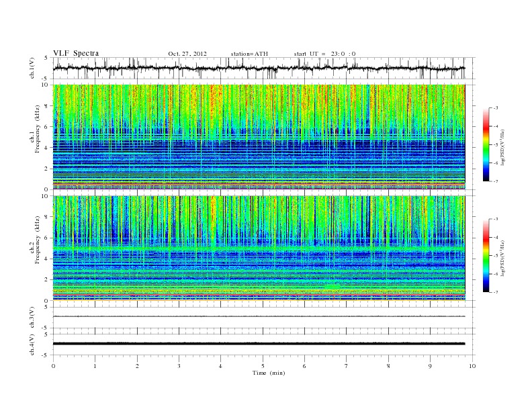Click the ch.3 voltage trace line

[x=259, y=316]
